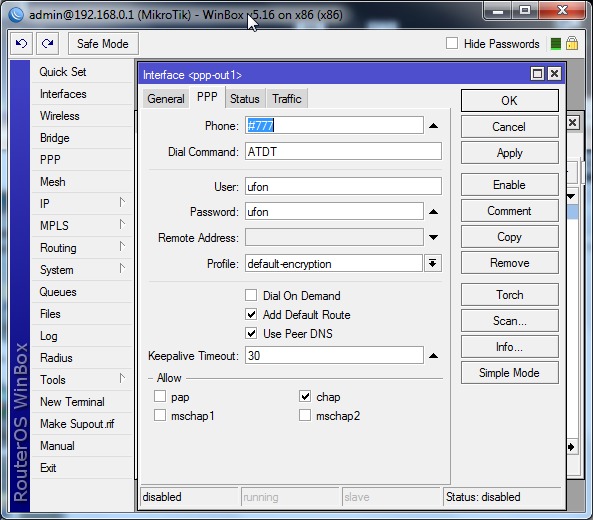Toggle Safe Mode button
This screenshot has height=520, width=593.
point(103,43)
